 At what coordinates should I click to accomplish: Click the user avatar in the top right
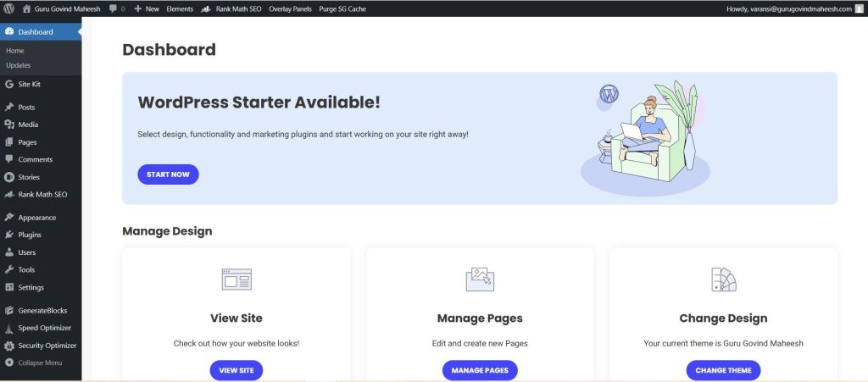point(859,8)
